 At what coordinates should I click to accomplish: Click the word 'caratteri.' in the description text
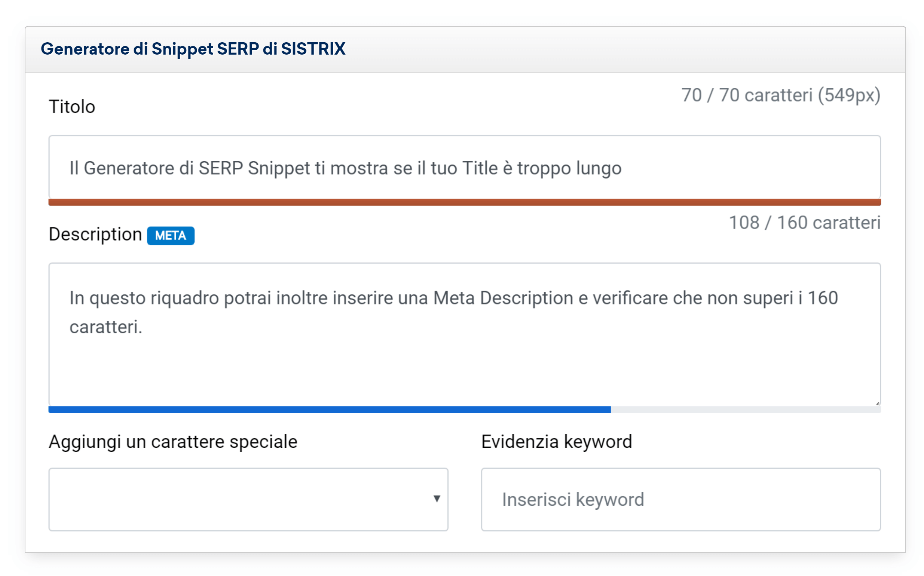(x=105, y=327)
